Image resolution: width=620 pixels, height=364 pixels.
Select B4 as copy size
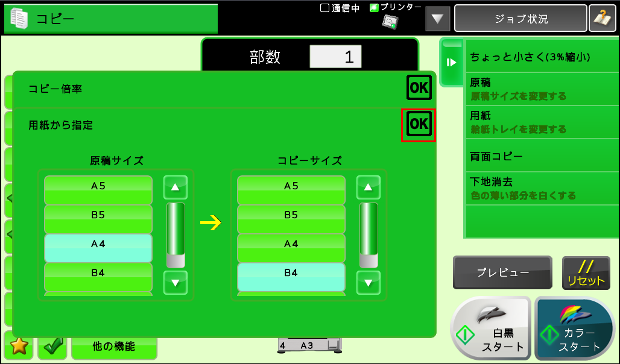click(291, 277)
